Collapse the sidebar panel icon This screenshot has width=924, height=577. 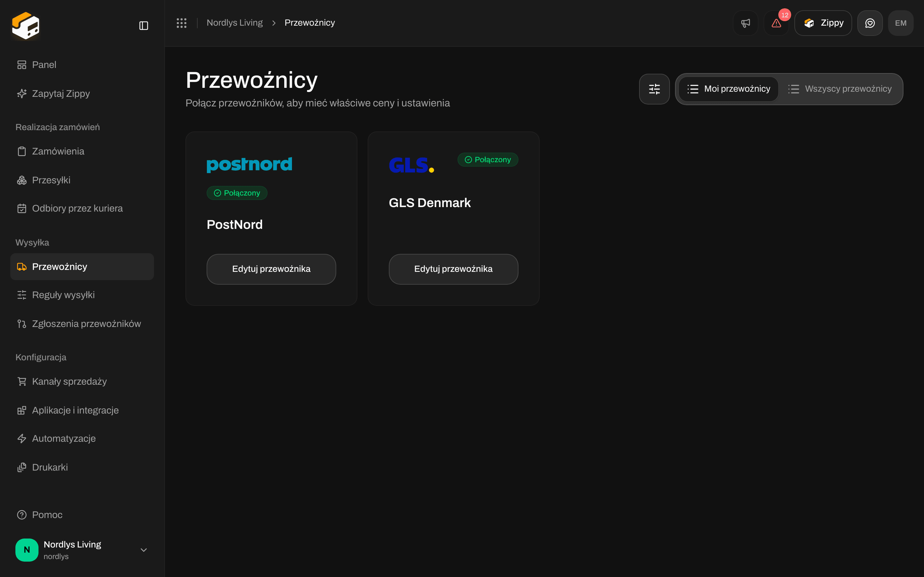pos(143,26)
